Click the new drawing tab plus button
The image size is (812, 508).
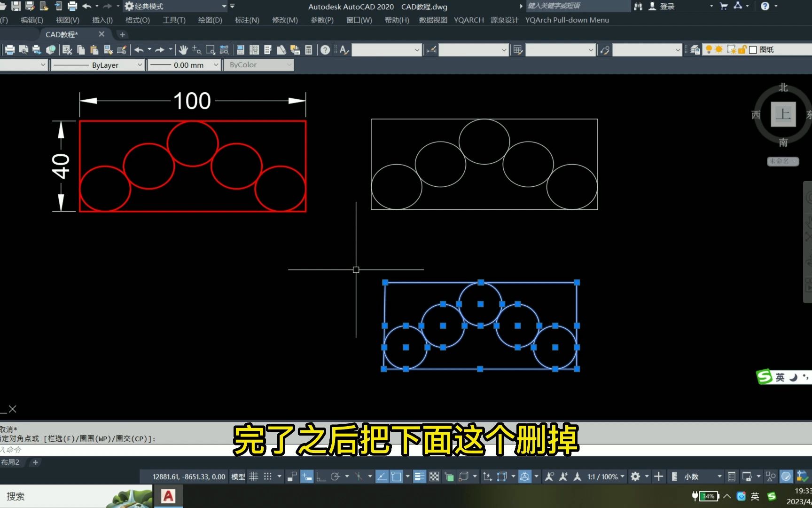click(122, 34)
